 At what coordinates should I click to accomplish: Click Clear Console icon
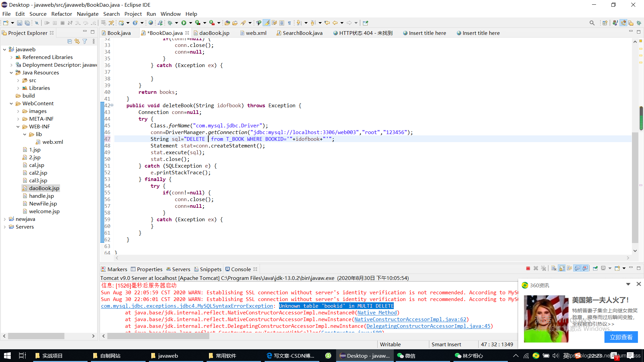tap(554, 268)
